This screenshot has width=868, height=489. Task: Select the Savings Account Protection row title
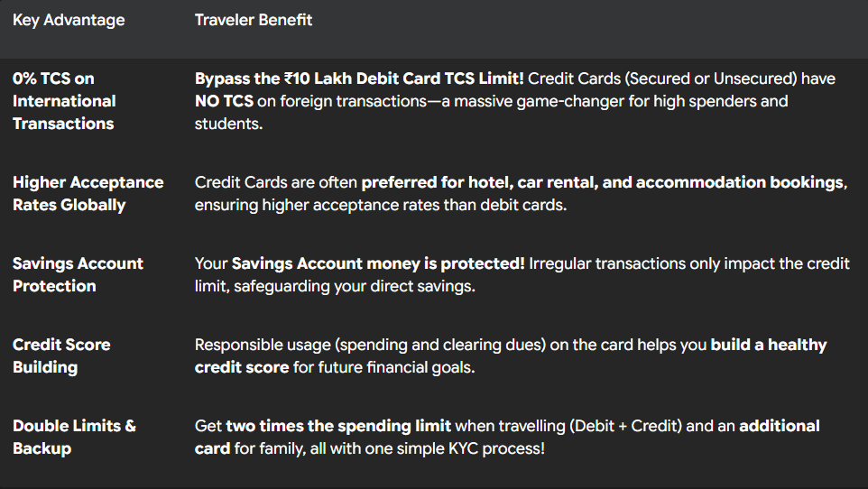tap(78, 274)
